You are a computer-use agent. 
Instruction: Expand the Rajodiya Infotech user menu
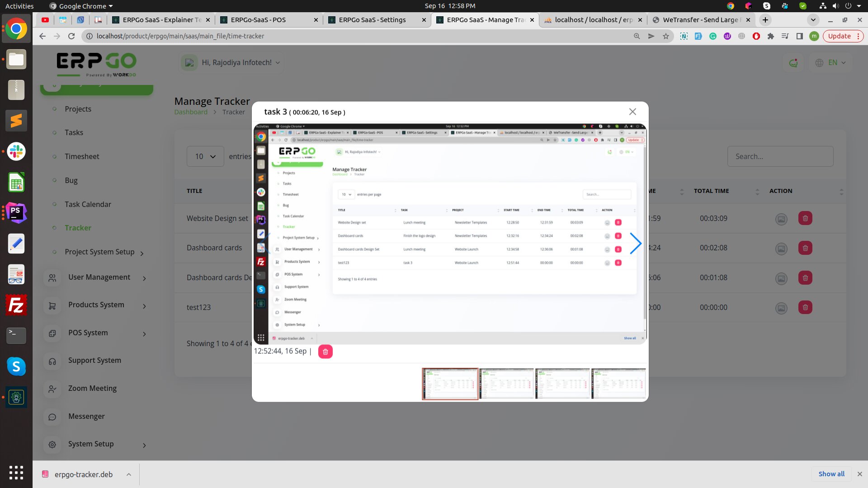[231, 63]
